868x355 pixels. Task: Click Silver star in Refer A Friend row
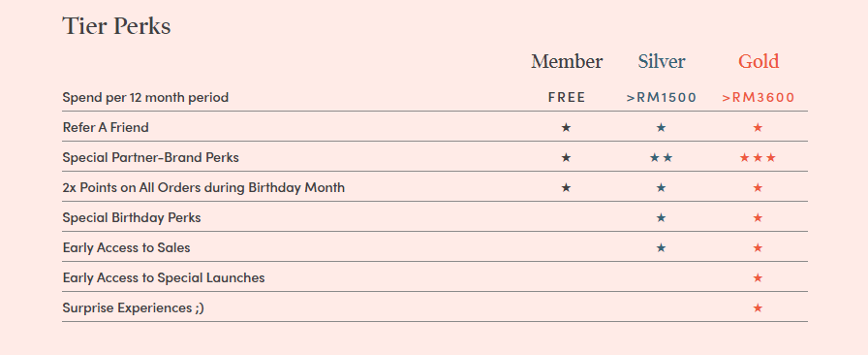661,128
